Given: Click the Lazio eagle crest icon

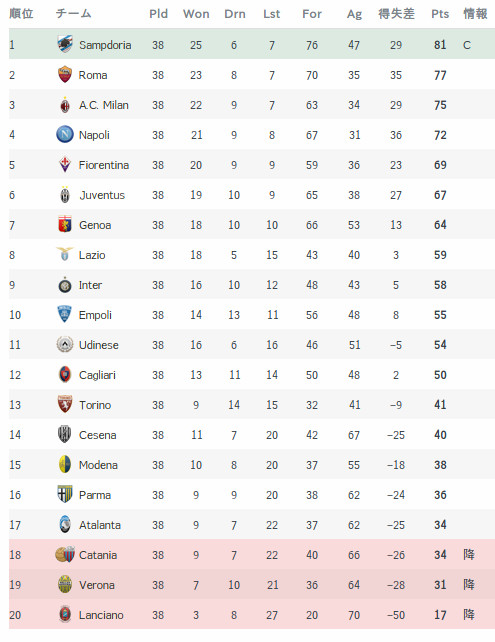Looking at the screenshot, I should tap(65, 254).
